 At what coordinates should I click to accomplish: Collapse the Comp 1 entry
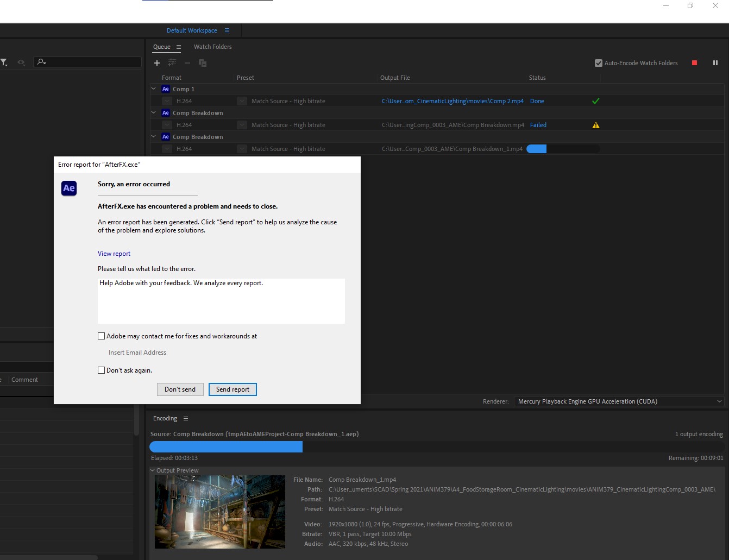153,89
